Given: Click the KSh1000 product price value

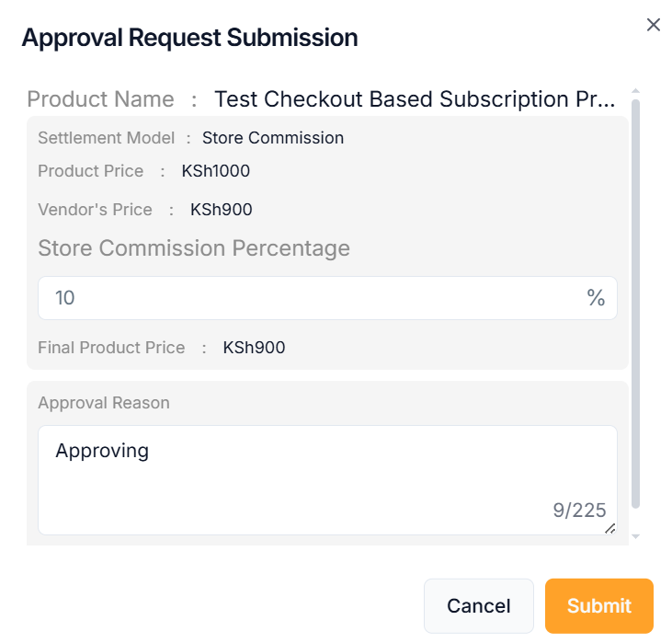Looking at the screenshot, I should 216,171.
